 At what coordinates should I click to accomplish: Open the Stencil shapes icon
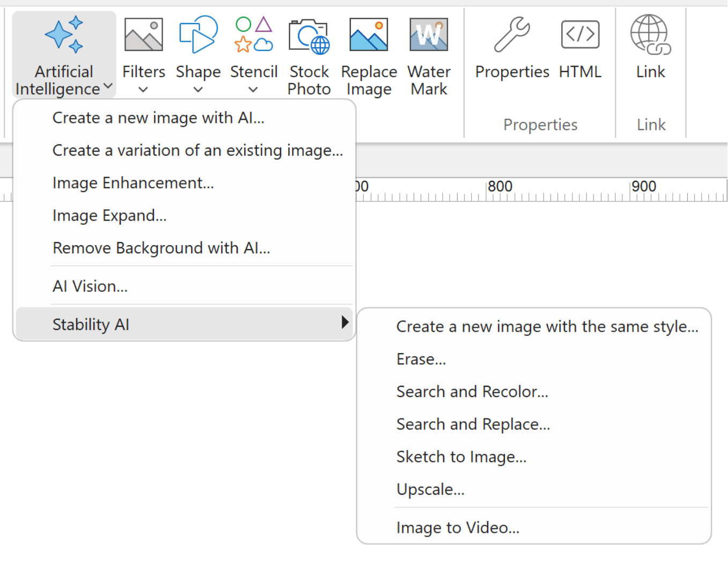click(x=254, y=34)
